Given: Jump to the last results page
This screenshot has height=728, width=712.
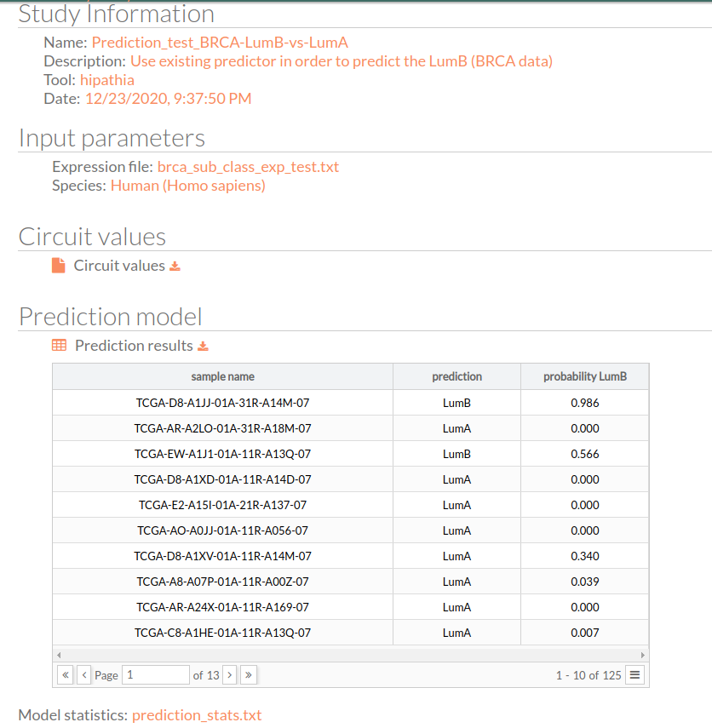Looking at the screenshot, I should click(x=249, y=675).
